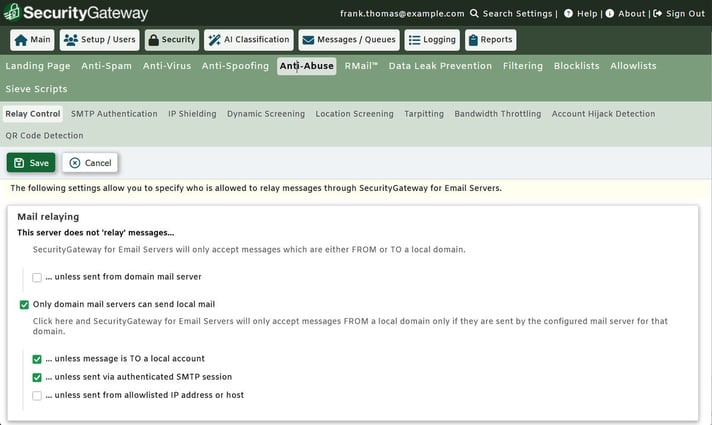Select the Anti-Abuse section

coord(307,66)
